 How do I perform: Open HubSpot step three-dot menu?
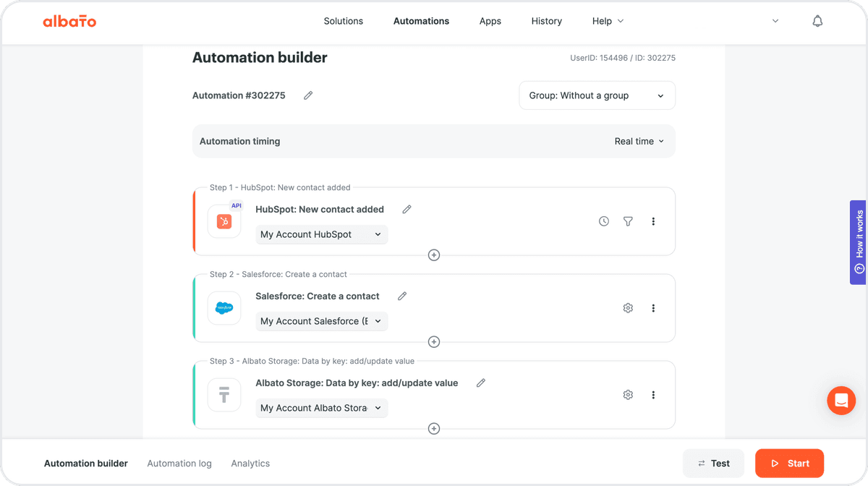coord(653,221)
